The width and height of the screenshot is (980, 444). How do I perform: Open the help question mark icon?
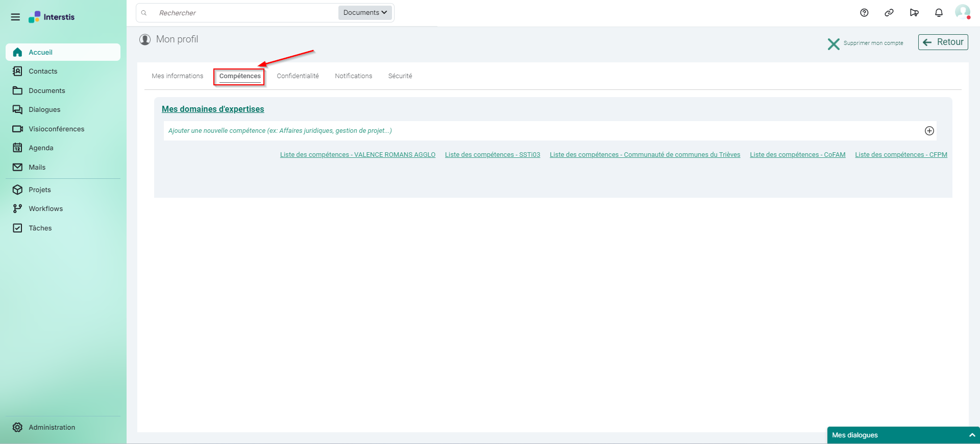864,13
